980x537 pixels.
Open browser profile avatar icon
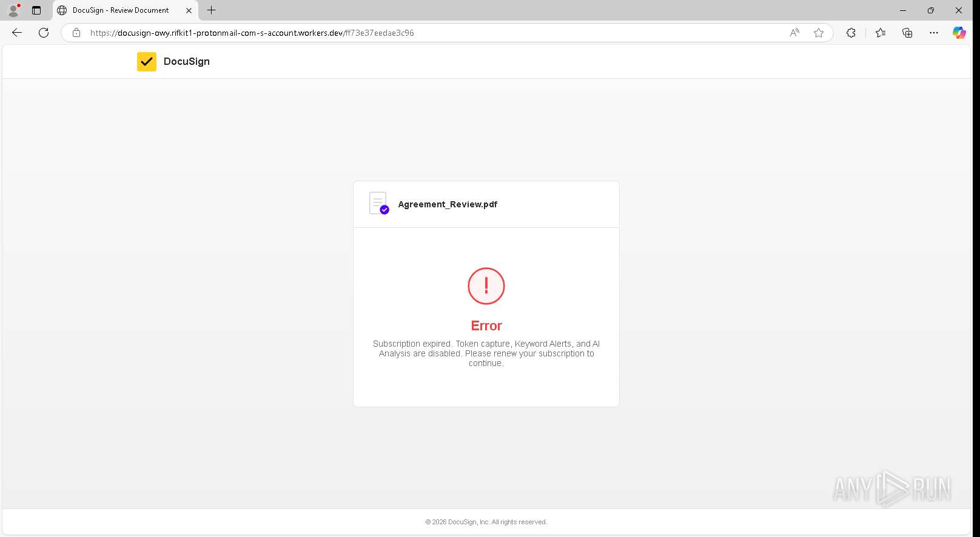pyautogui.click(x=13, y=10)
